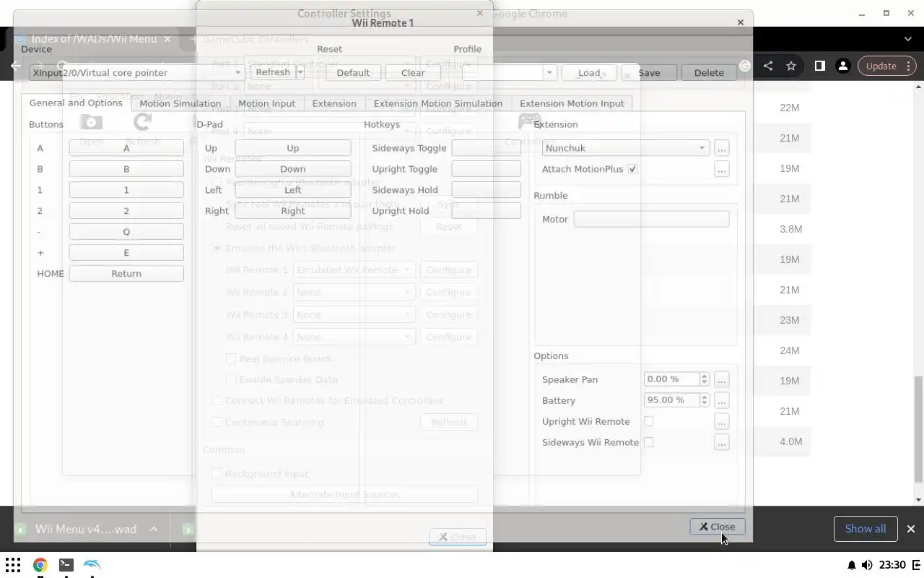
Task: Delete the selected profile
Action: coord(709,73)
